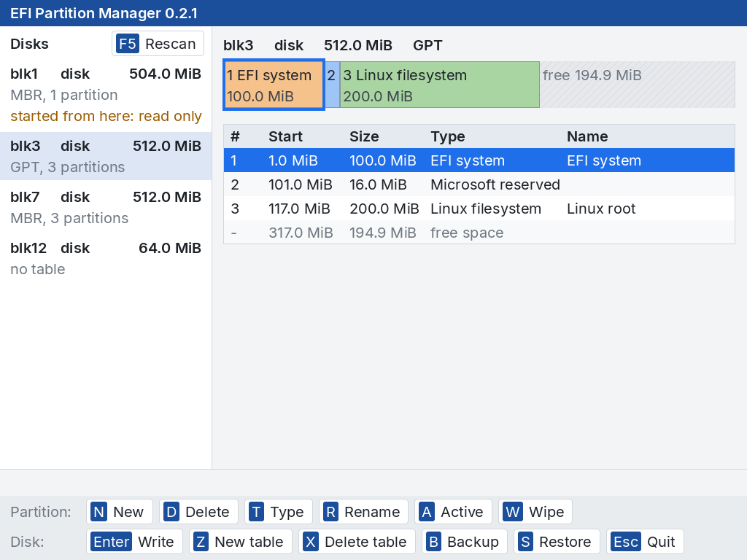Select the blk3 disk in sidebar
Image resolution: width=747 pixels, height=560 pixels.
click(x=106, y=156)
